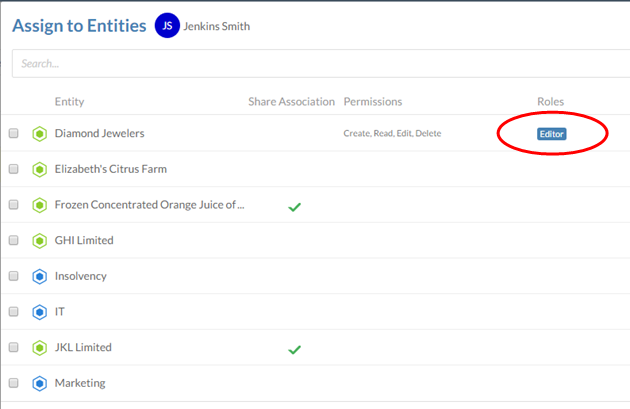Click the Share Association column header
Image resolution: width=630 pixels, height=409 pixels.
291,102
